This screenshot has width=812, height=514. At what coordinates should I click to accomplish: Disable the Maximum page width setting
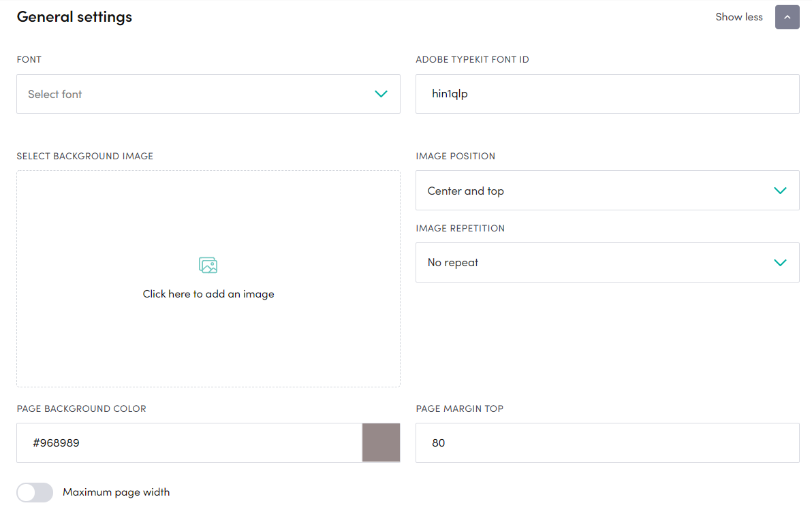(x=35, y=492)
